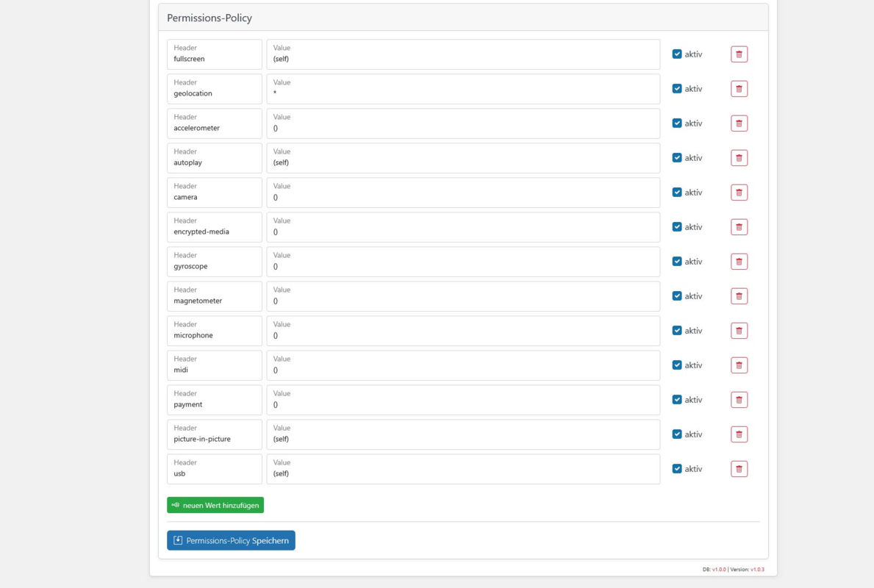874x588 pixels.
Task: Uncheck aktiv for fullscreen
Action: 677,54
